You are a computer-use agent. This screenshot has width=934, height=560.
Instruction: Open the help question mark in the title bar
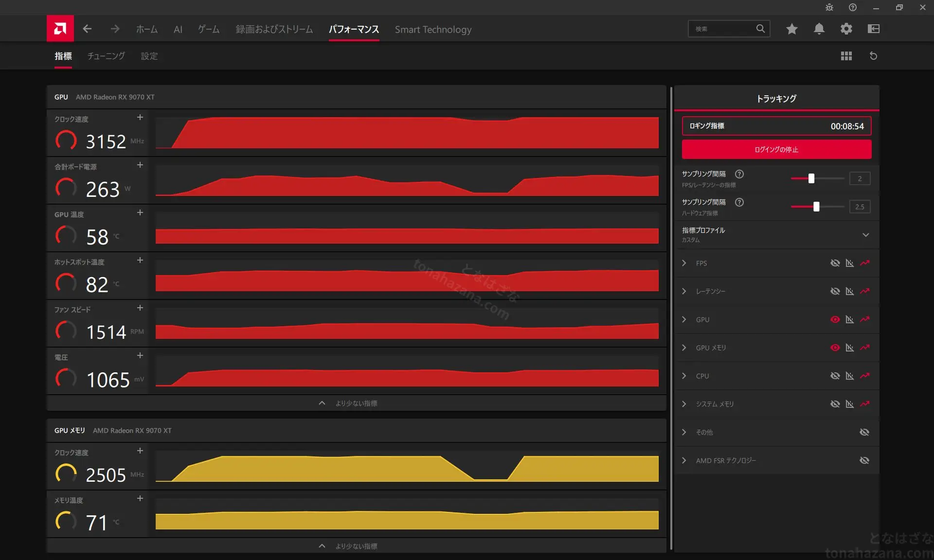tap(853, 7)
